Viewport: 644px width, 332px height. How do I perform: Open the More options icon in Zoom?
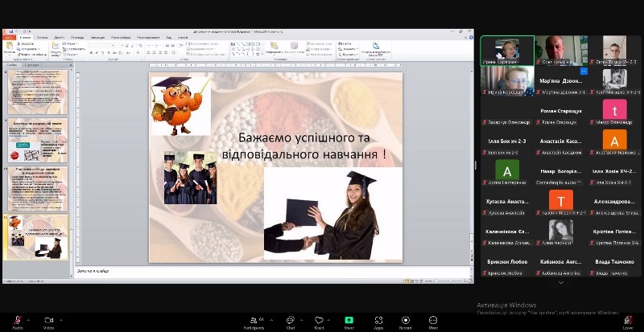pos(433,320)
